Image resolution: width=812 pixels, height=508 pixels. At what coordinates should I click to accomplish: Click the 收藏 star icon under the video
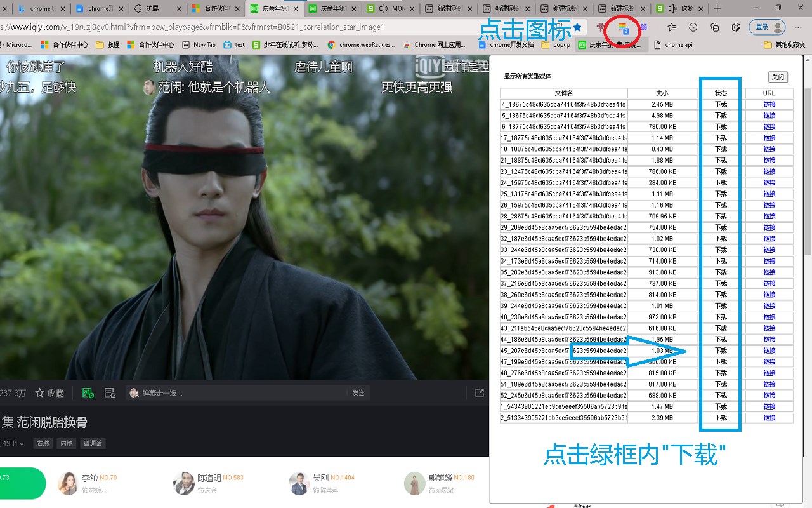[x=40, y=393]
